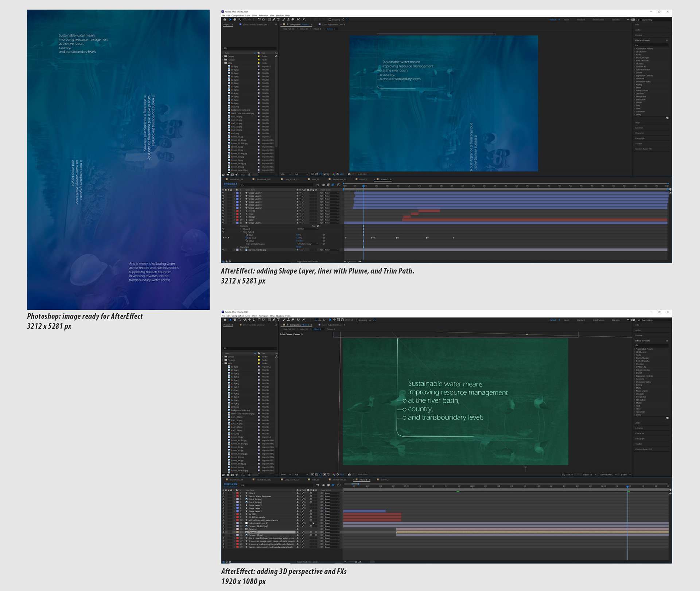Click the current time indicator in top timeline ruler
The width and height of the screenshot is (700, 591).
pos(363,186)
